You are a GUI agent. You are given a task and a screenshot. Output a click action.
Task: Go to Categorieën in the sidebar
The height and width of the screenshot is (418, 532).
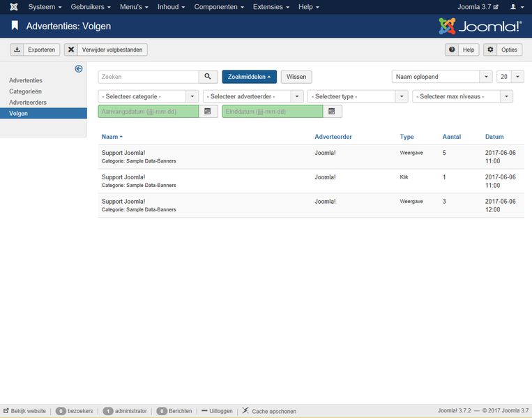point(25,91)
